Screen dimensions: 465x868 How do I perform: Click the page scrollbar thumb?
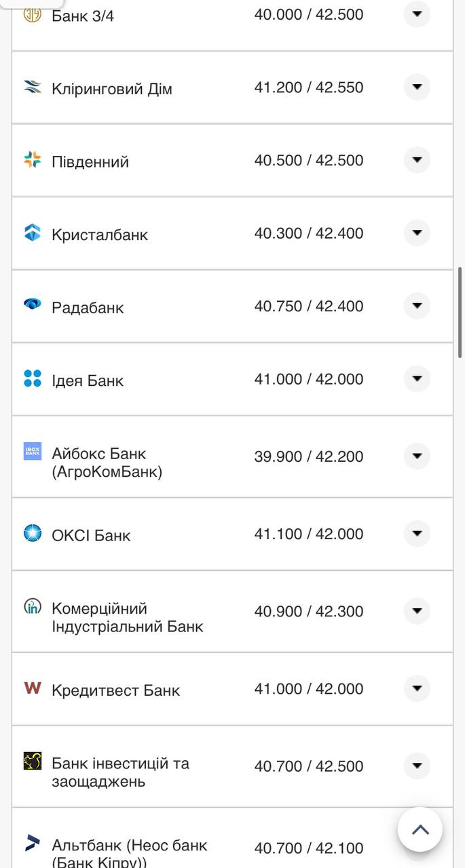[460, 312]
